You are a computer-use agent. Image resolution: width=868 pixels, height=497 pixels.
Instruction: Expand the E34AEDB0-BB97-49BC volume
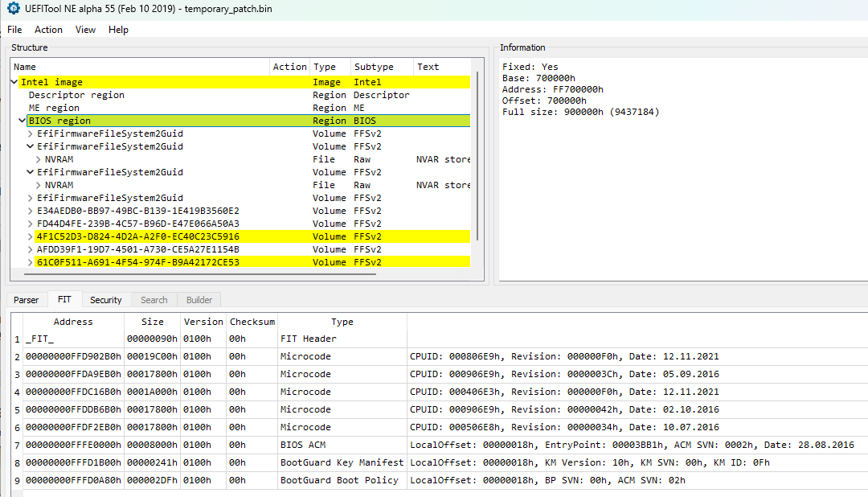click(x=31, y=211)
